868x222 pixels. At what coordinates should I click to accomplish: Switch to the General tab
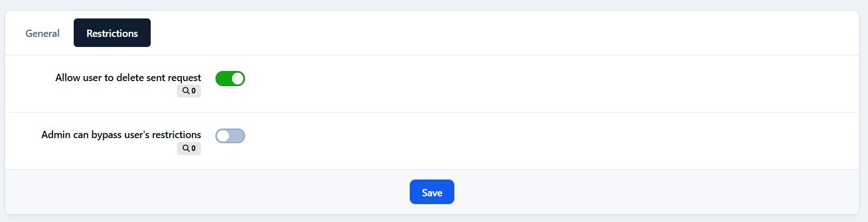pyautogui.click(x=42, y=33)
